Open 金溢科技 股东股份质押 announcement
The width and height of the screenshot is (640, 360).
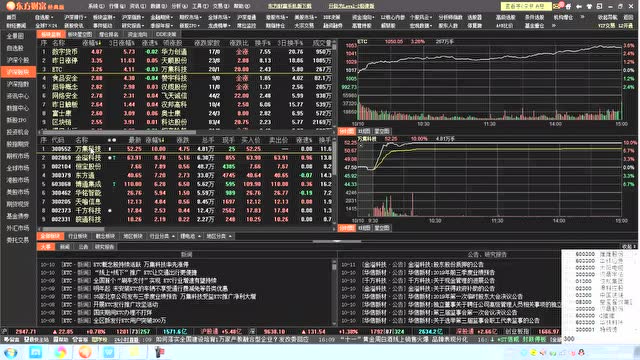pyautogui.click(x=446, y=264)
